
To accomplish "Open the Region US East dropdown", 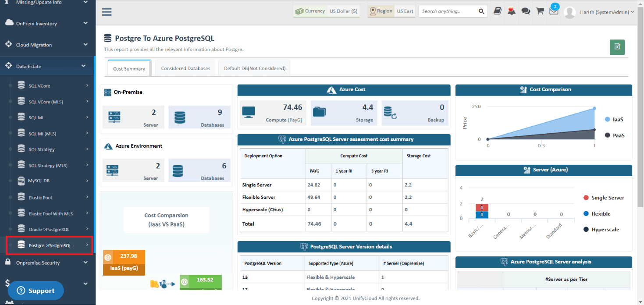I will [x=391, y=11].
